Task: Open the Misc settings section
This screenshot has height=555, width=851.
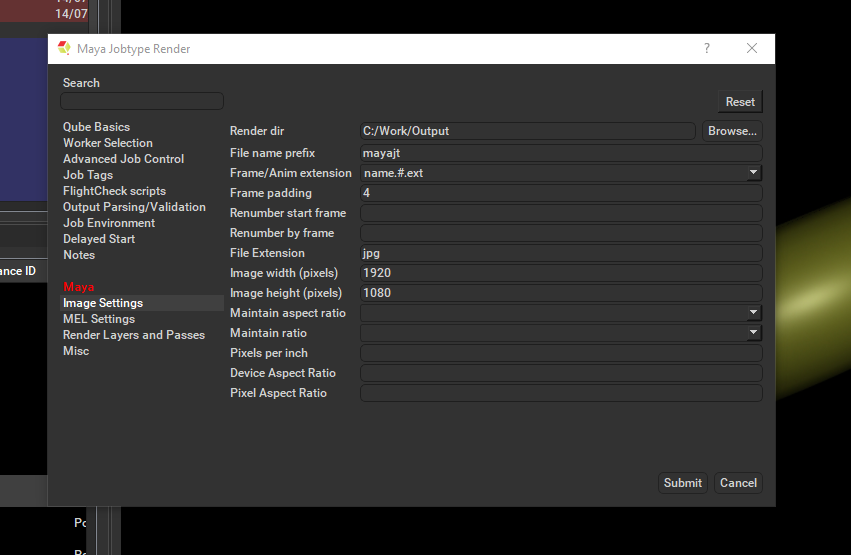Action: coord(76,351)
